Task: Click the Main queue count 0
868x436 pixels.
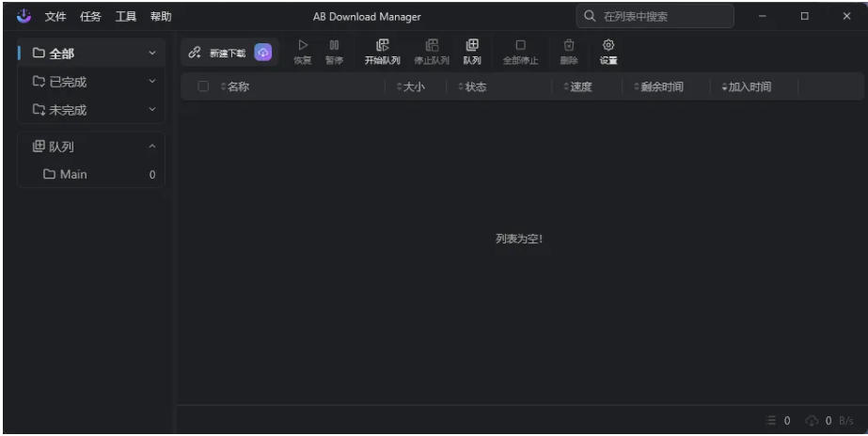Action: (152, 175)
